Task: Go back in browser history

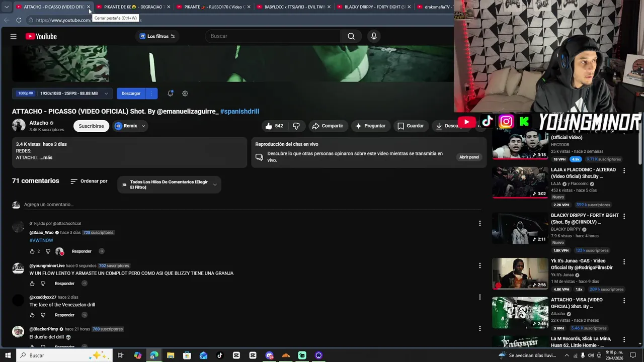Action: [x=7, y=20]
